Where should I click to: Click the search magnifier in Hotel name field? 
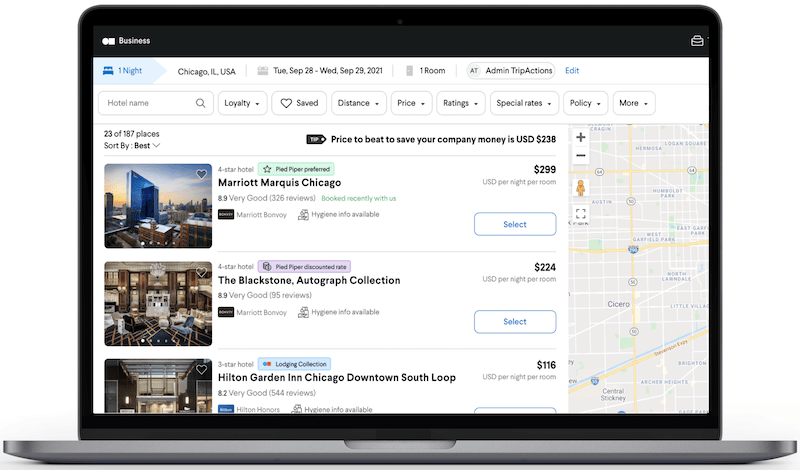[201, 103]
